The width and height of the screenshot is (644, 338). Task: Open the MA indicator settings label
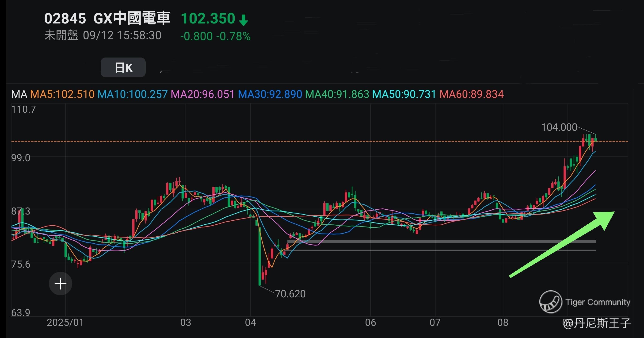(x=19, y=94)
